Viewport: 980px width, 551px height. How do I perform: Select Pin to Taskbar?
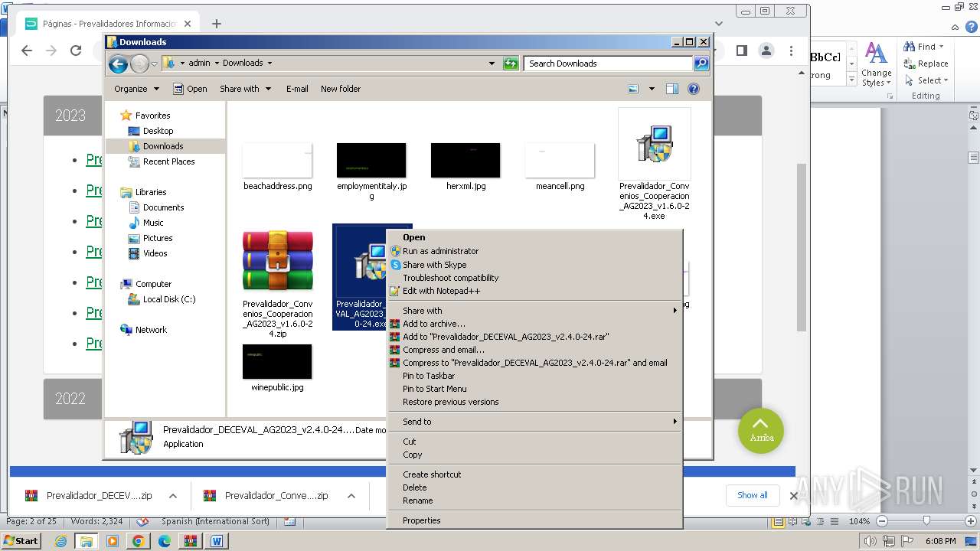click(534, 376)
